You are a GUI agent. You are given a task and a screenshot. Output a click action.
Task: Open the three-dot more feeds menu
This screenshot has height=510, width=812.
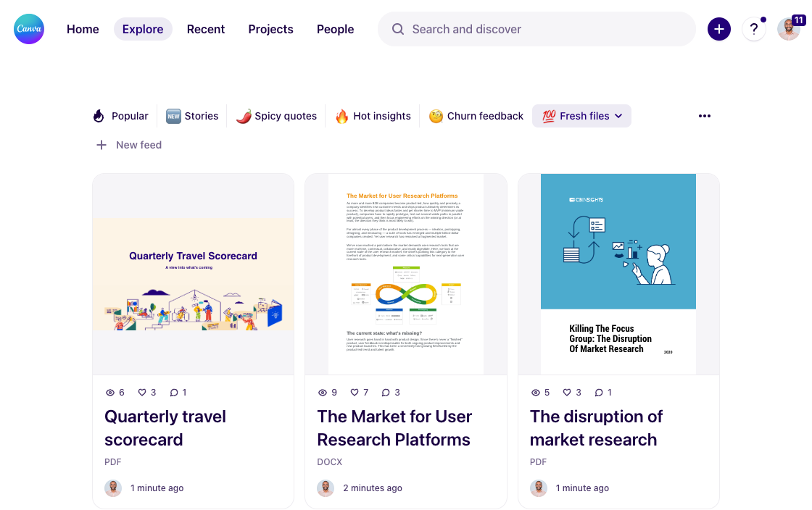[x=704, y=116]
